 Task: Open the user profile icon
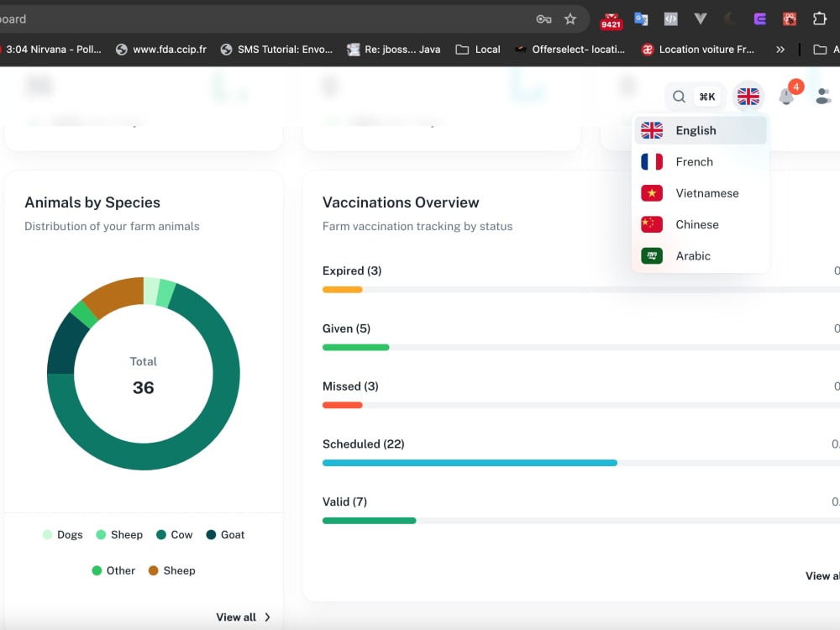pos(823,97)
